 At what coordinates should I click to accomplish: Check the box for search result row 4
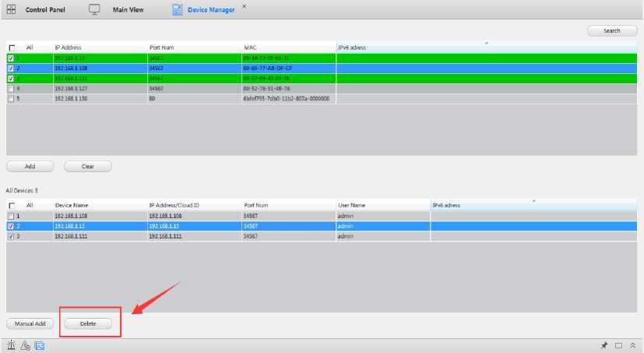pyautogui.click(x=11, y=89)
